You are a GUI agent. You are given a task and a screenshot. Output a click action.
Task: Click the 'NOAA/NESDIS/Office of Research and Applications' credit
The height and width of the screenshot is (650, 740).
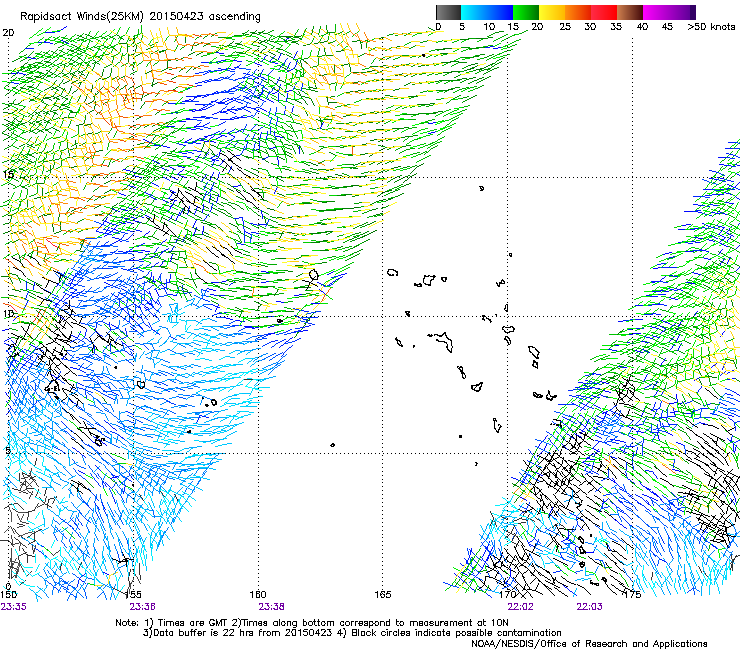pos(589,644)
